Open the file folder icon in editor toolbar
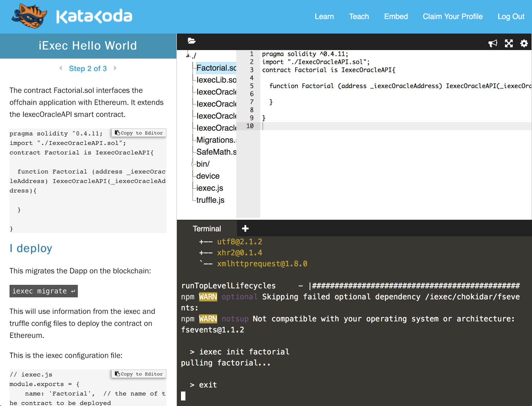Viewport: 532px width, 406px height. 192,41
